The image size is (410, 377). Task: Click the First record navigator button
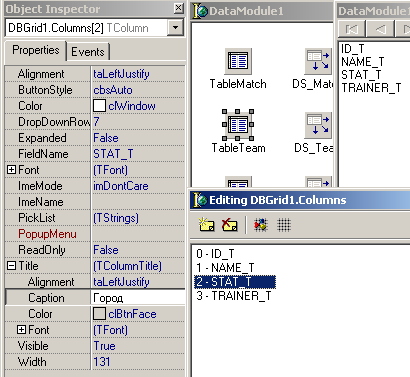[352, 29]
